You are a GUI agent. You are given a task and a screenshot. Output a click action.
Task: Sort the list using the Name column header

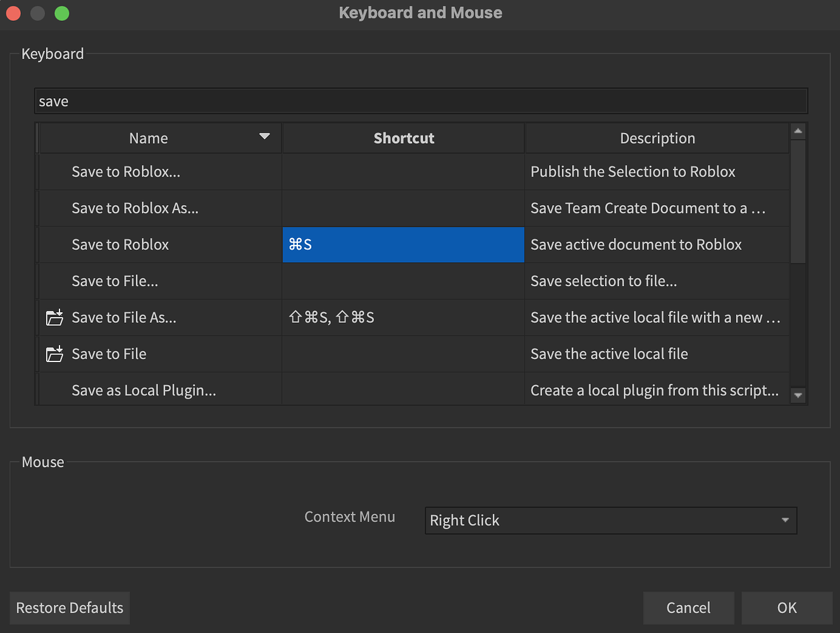tap(149, 137)
